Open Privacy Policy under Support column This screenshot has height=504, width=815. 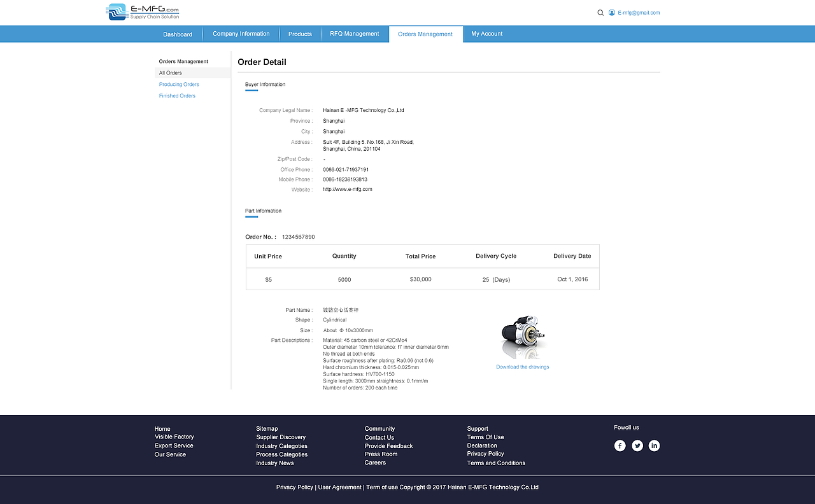click(x=486, y=454)
